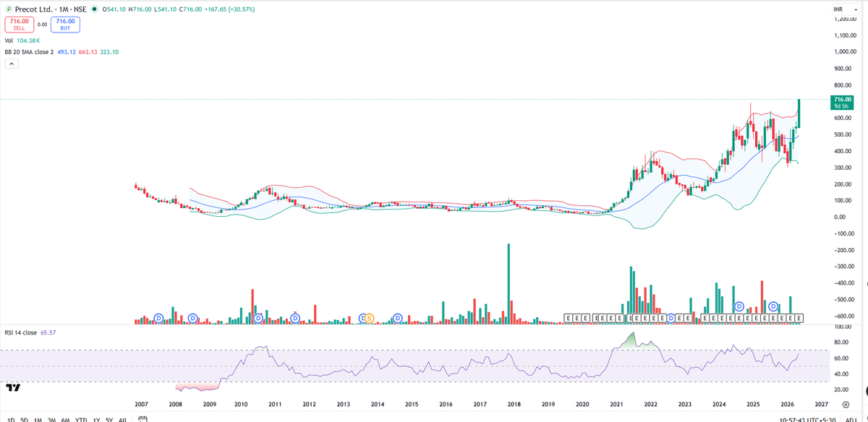
Task: Select the 1M time range
Action: pyautogui.click(x=38, y=420)
